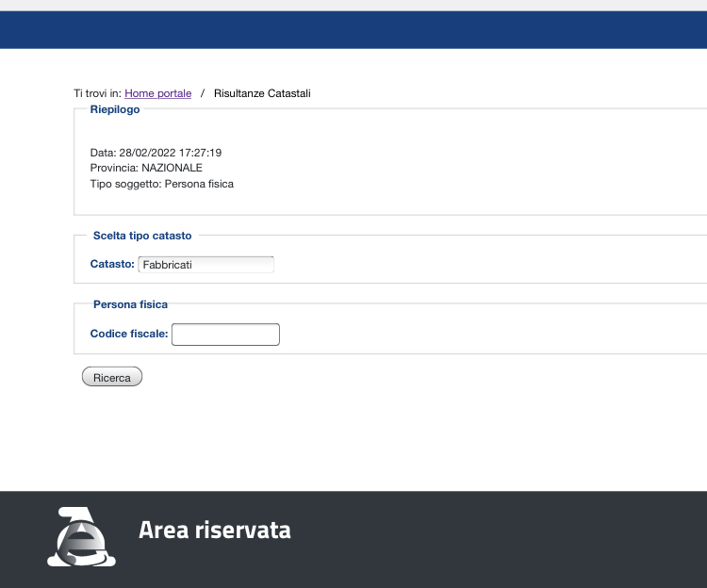This screenshot has height=588, width=707.
Task: Click the Persona fisica section title
Action: [x=130, y=304]
